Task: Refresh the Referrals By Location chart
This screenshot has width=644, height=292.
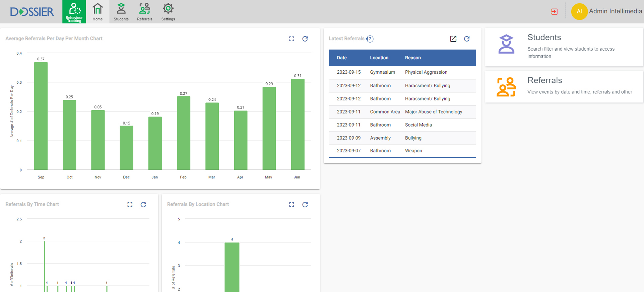Action: pos(305,205)
